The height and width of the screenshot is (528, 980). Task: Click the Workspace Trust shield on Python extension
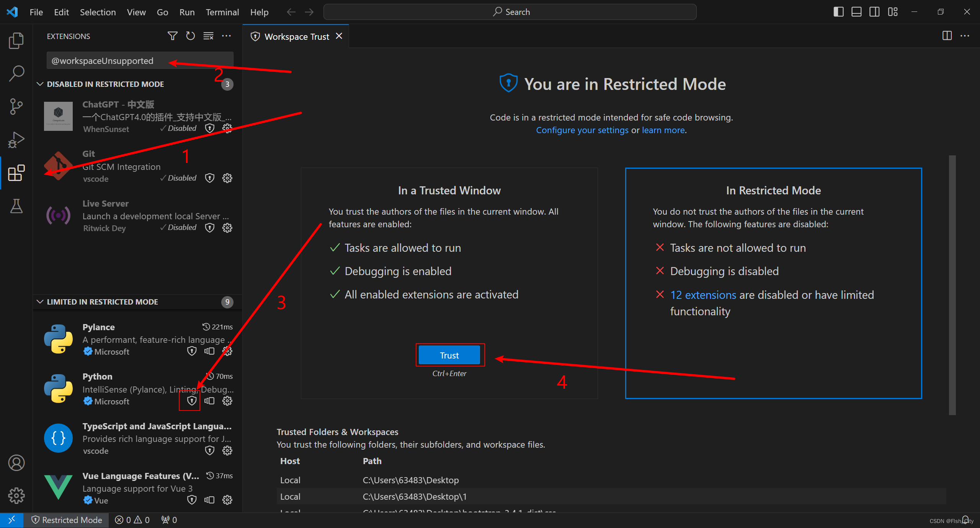click(x=191, y=401)
